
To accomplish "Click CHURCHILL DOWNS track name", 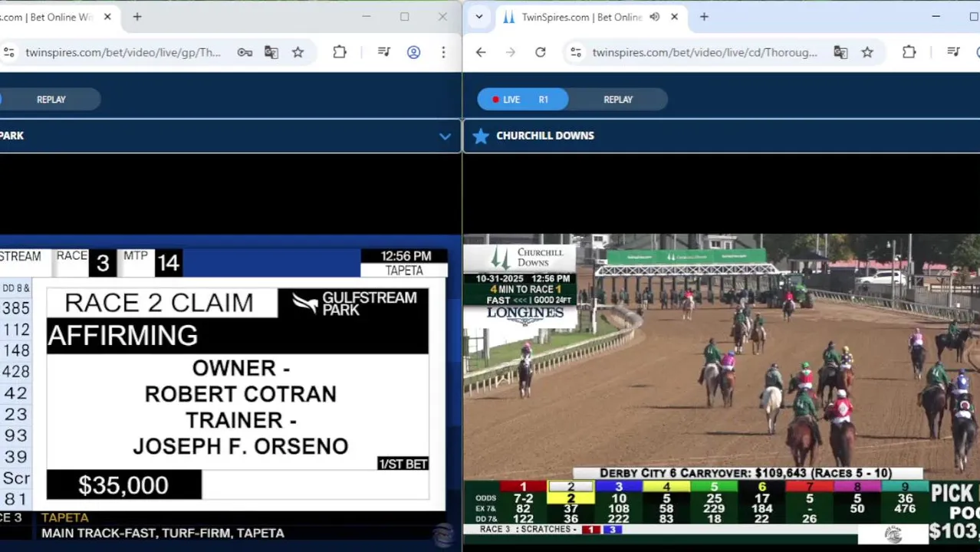I will pyautogui.click(x=545, y=136).
